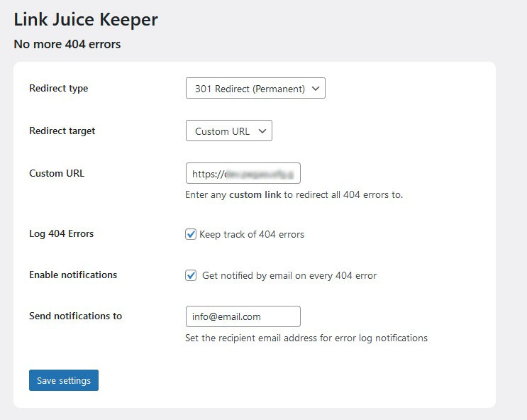Open the Redirect target dropdown
527x420 pixels.
tap(229, 131)
